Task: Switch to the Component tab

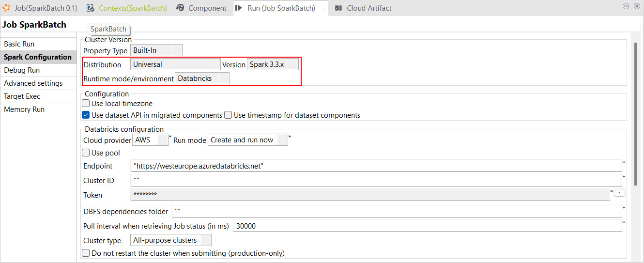Action: [x=207, y=8]
